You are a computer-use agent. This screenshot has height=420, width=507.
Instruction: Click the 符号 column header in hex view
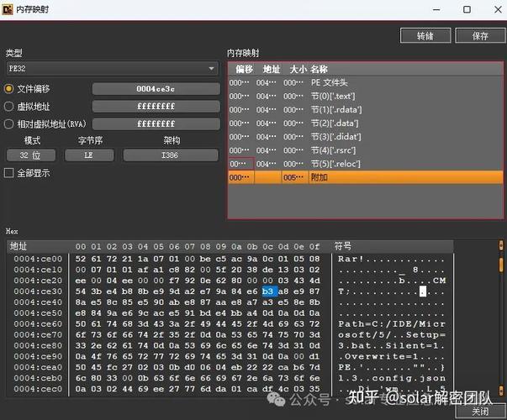(343, 246)
